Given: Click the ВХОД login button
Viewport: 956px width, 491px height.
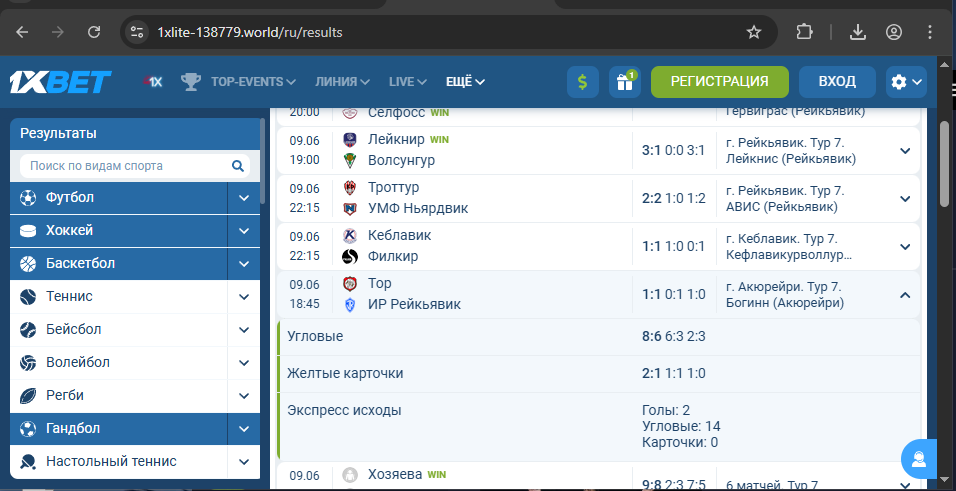Looking at the screenshot, I should click(x=836, y=82).
